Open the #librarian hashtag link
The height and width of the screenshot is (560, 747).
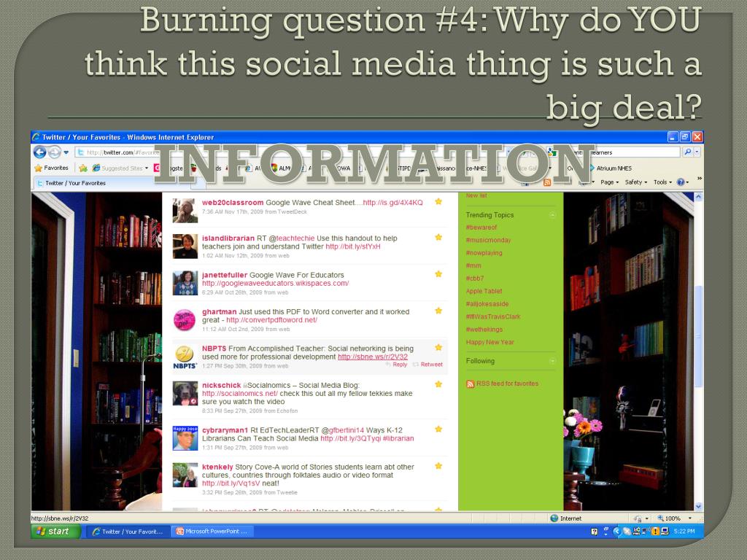pyautogui.click(x=398, y=438)
